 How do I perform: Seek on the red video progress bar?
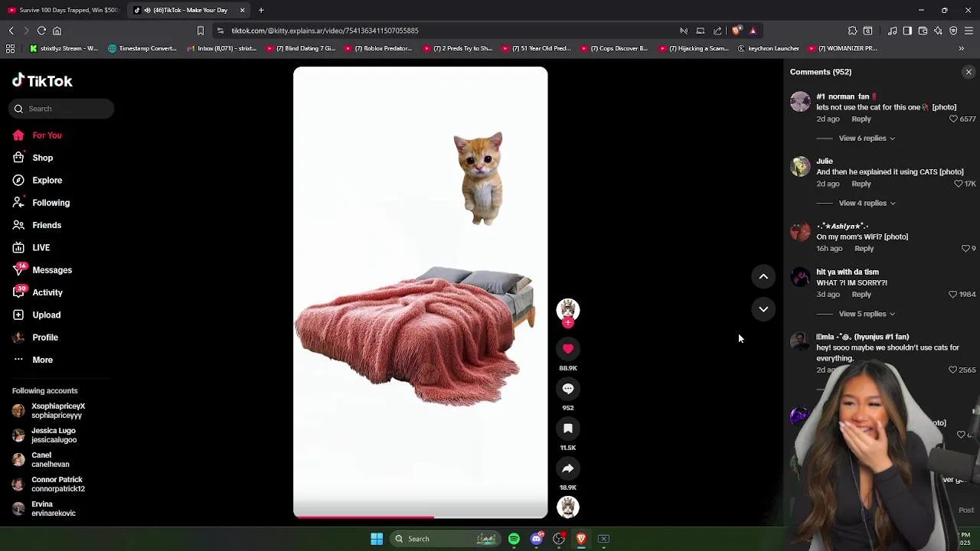[420, 517]
